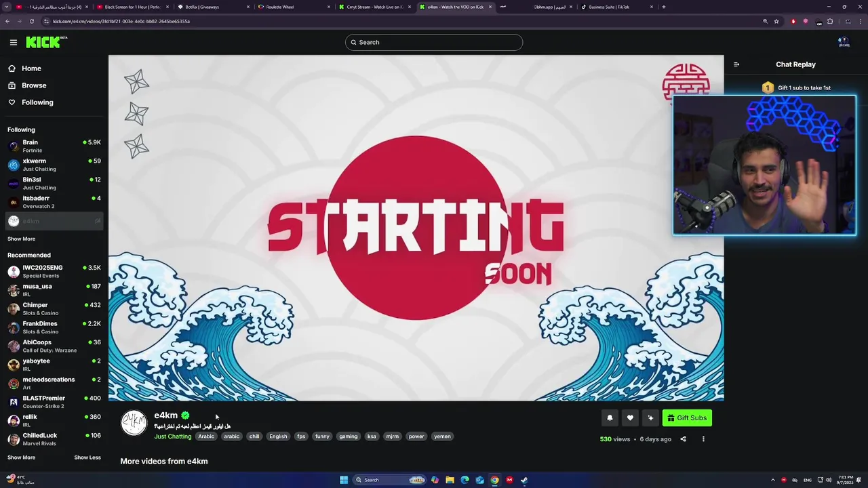Open mcleodscreations Art channel

[54, 383]
